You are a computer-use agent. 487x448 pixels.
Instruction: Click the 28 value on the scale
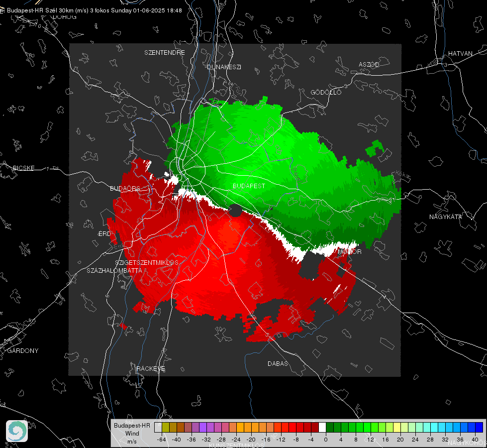coord(430,440)
